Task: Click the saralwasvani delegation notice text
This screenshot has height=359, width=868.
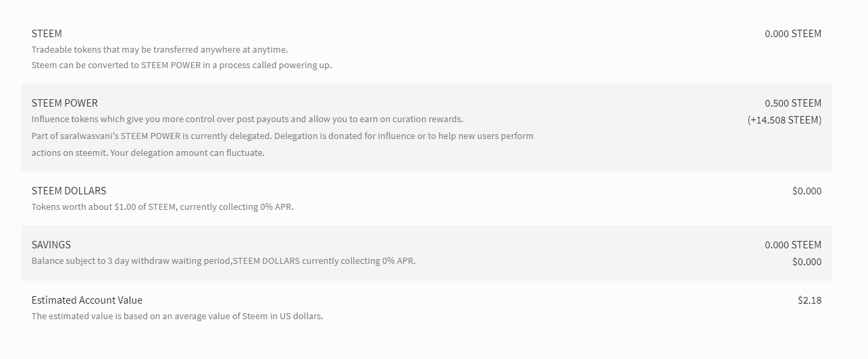Action: pos(282,136)
